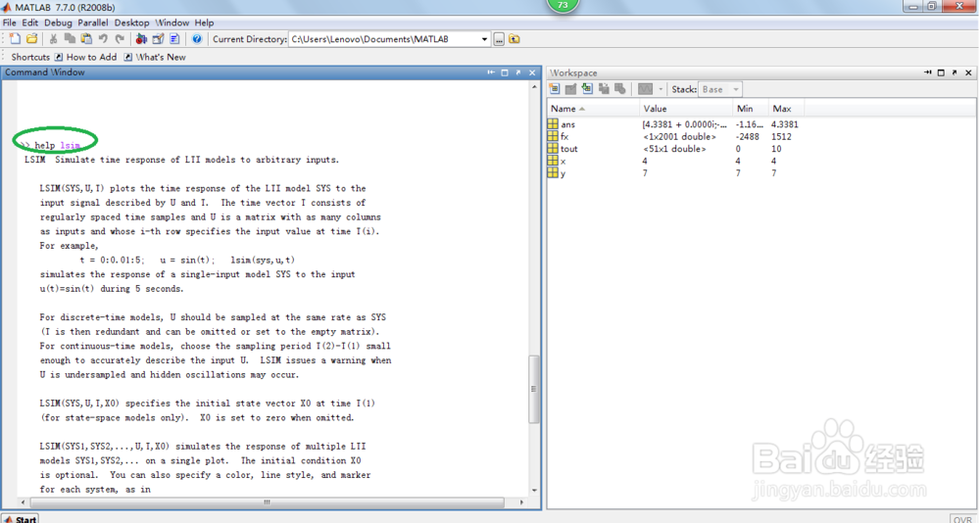Click the Undo arrow icon
The image size is (980, 523).
pos(103,39)
